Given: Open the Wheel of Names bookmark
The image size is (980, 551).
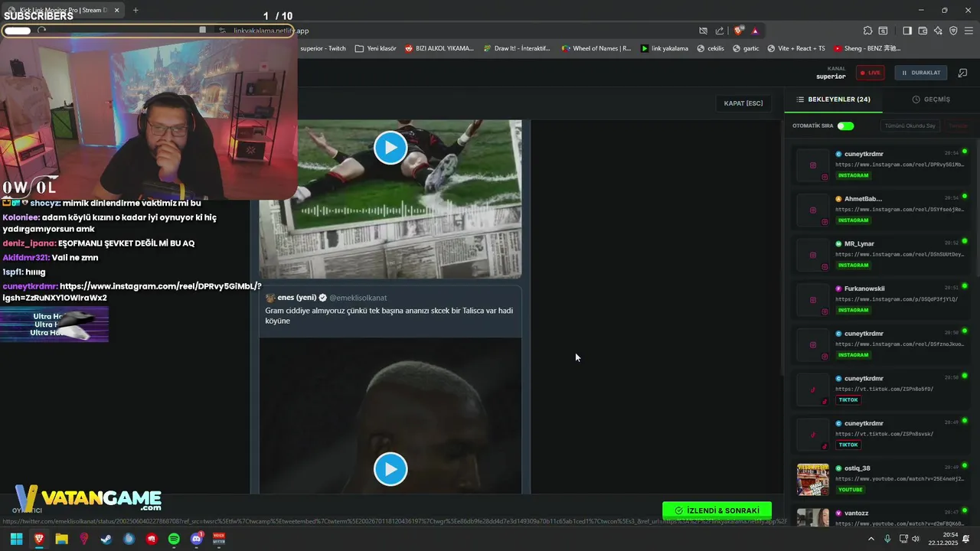Looking at the screenshot, I should (596, 48).
